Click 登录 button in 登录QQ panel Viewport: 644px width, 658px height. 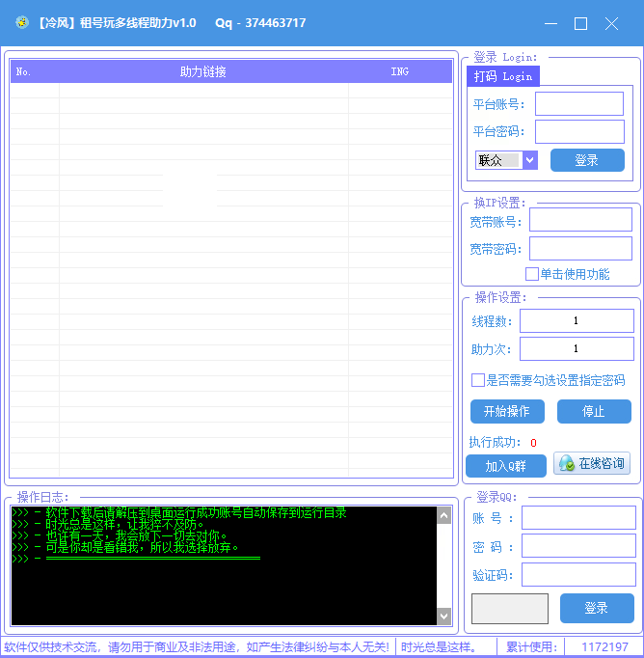pyautogui.click(x=597, y=608)
